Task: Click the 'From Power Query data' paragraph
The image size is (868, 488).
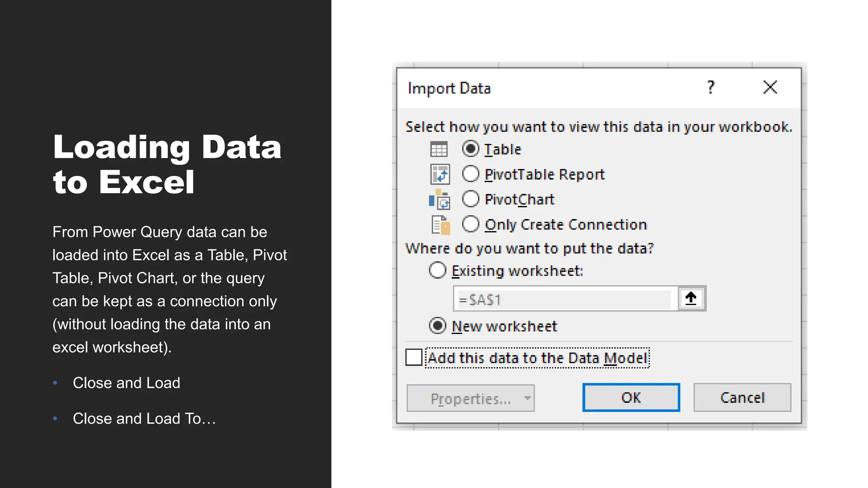Action: tap(170, 289)
